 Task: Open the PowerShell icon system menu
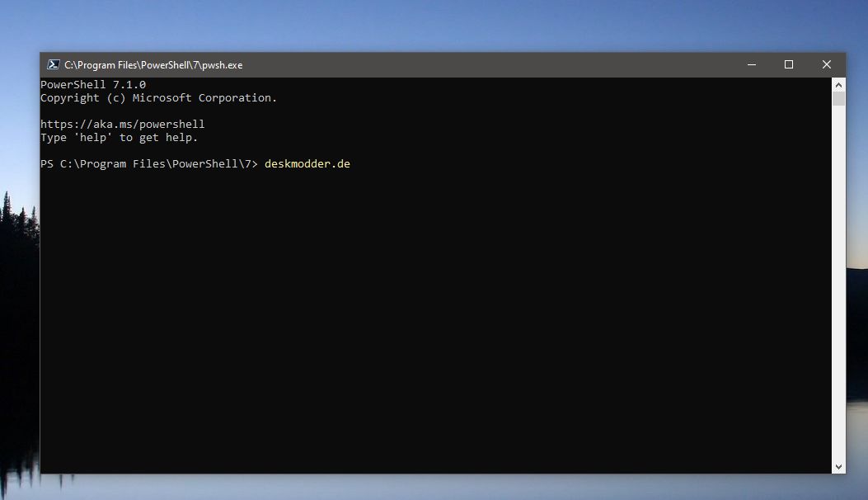point(53,65)
